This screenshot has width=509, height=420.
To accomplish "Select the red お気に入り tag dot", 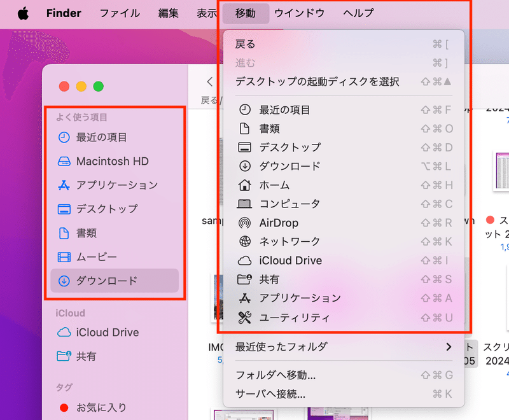I will 64,408.
